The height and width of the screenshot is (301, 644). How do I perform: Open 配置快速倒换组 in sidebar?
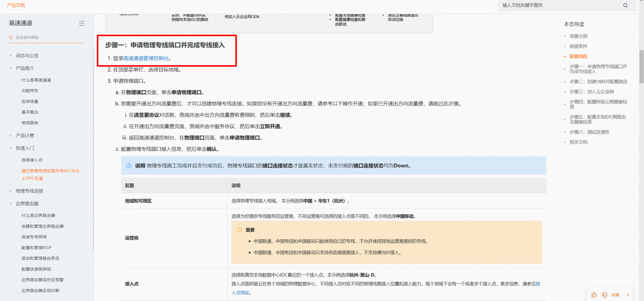point(36,269)
